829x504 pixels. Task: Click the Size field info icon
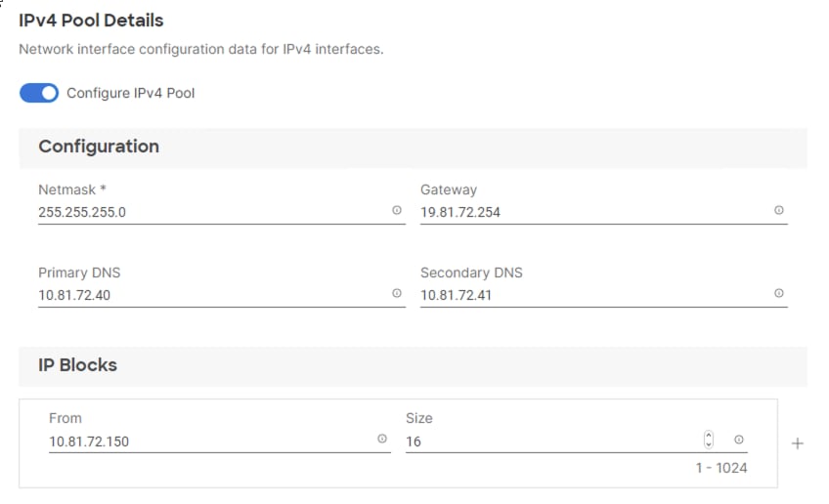(x=739, y=440)
